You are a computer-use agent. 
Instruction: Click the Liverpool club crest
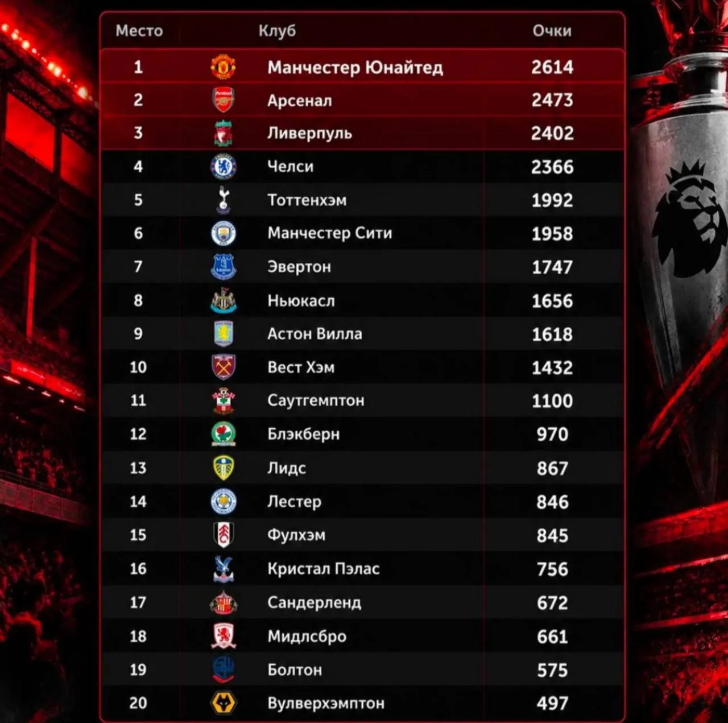coord(223,133)
